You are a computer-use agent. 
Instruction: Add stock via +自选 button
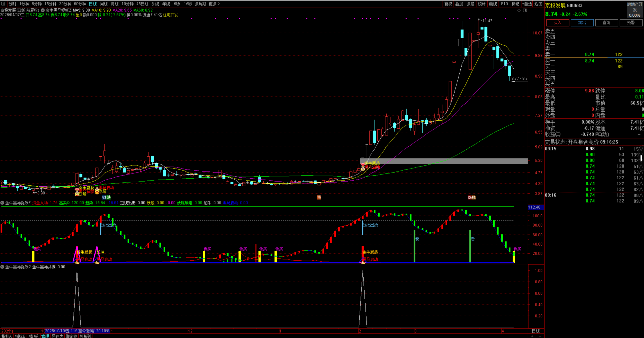(x=527, y=4)
